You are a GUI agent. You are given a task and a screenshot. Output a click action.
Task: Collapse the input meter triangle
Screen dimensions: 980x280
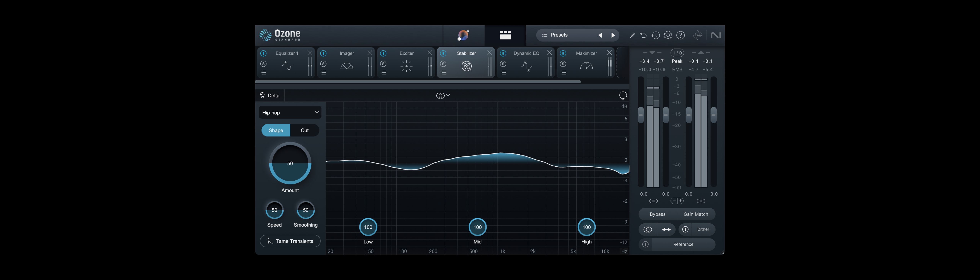point(652,52)
